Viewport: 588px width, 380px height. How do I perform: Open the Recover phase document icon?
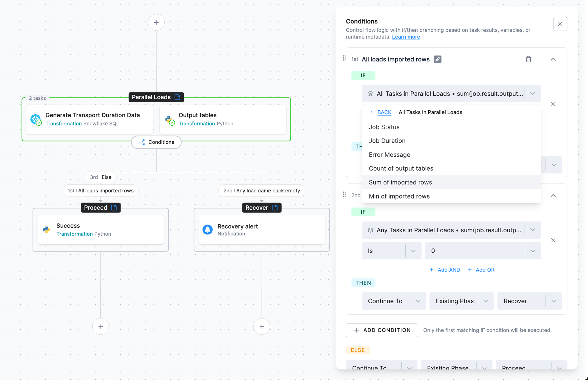pos(275,208)
